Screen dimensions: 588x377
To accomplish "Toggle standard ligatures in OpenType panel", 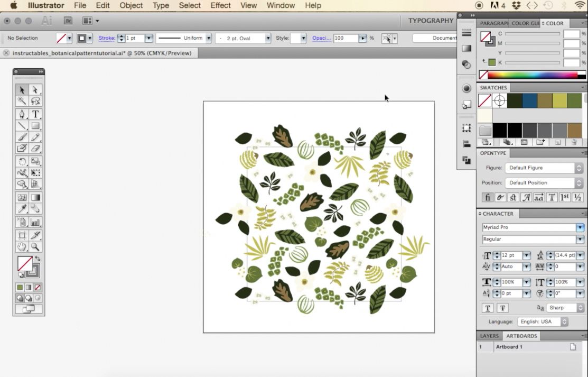I will tap(487, 197).
